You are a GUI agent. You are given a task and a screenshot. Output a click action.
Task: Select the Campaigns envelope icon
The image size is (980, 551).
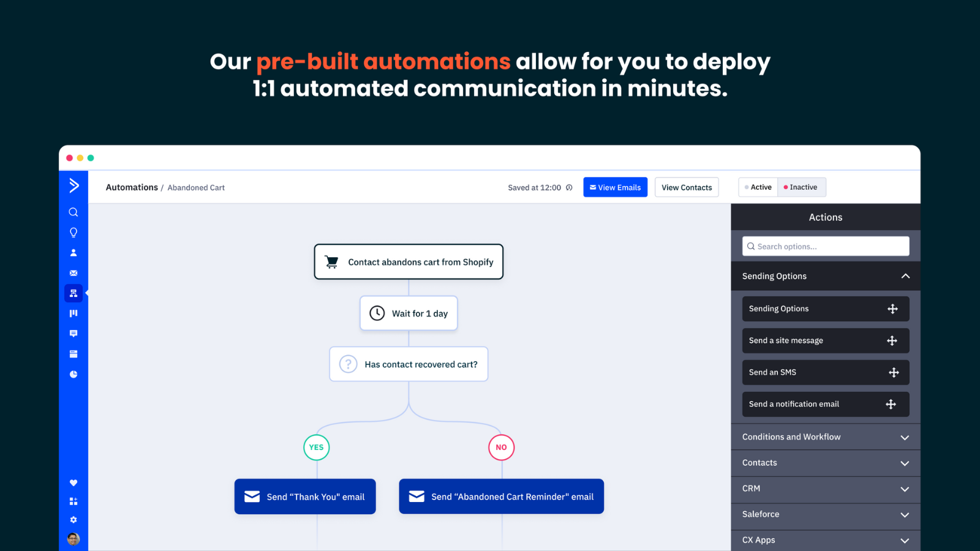(73, 273)
